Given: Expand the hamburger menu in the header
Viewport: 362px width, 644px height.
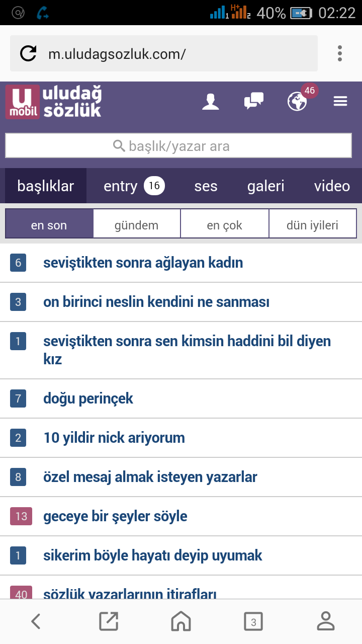Looking at the screenshot, I should 340,102.
